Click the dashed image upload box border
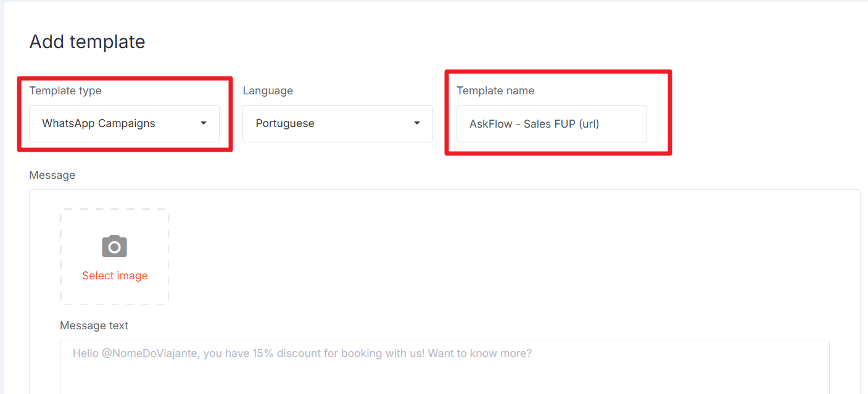The image size is (868, 394). 60,257
